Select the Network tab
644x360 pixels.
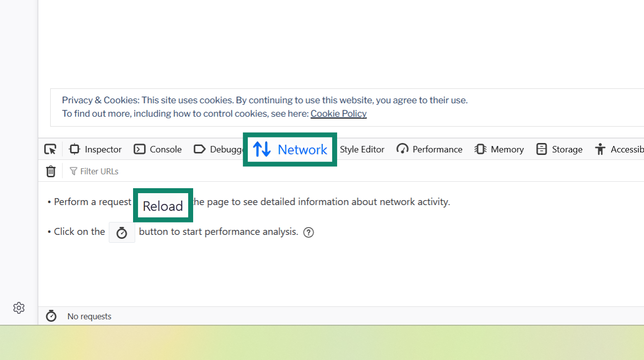click(290, 149)
